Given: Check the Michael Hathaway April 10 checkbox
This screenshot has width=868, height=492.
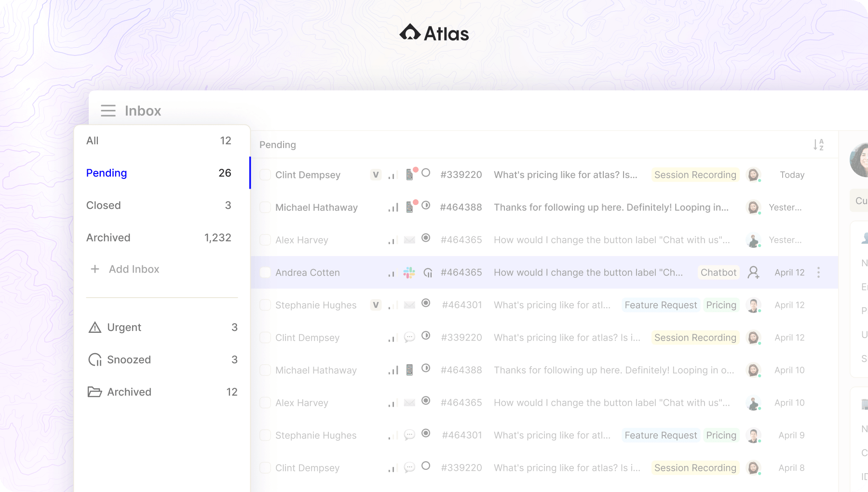Looking at the screenshot, I should coord(265,370).
